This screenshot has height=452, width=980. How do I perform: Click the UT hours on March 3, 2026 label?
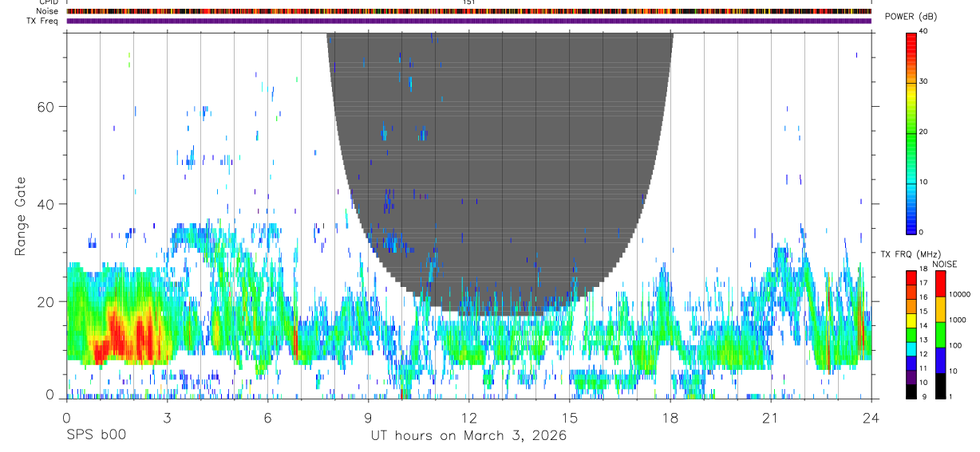point(468,436)
